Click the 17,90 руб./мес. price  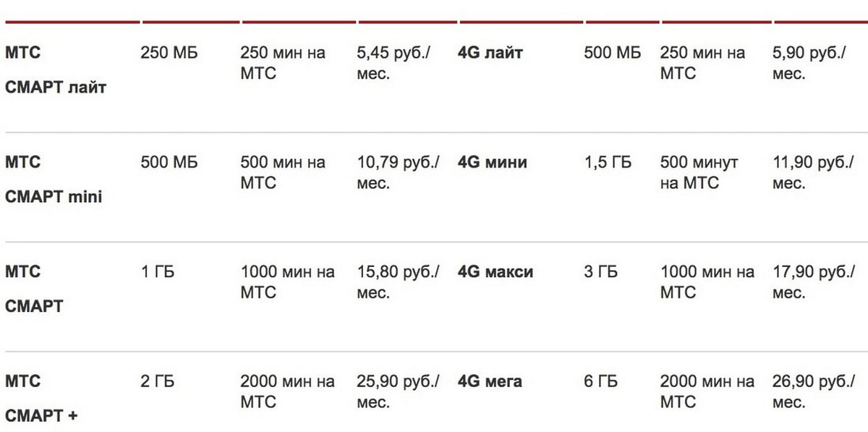tap(814, 282)
